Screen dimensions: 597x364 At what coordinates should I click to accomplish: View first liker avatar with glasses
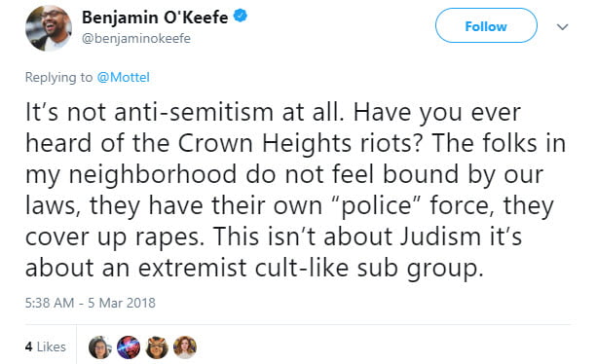pos(99,347)
